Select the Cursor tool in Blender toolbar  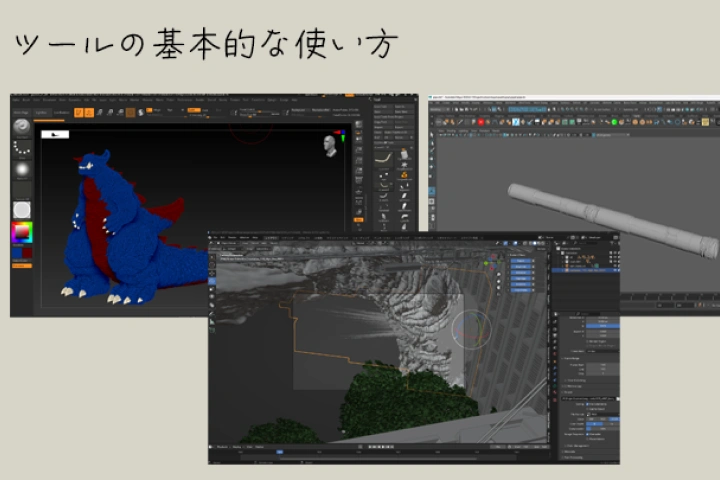pyautogui.click(x=212, y=265)
